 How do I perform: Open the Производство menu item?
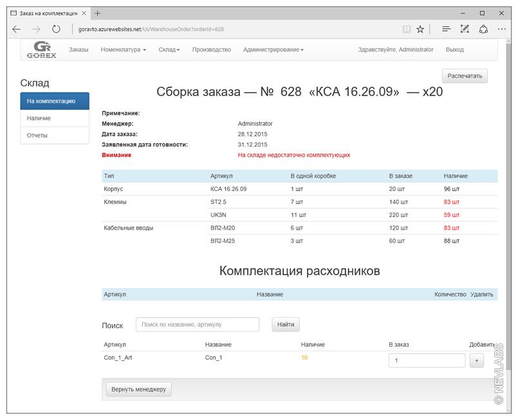coord(211,50)
